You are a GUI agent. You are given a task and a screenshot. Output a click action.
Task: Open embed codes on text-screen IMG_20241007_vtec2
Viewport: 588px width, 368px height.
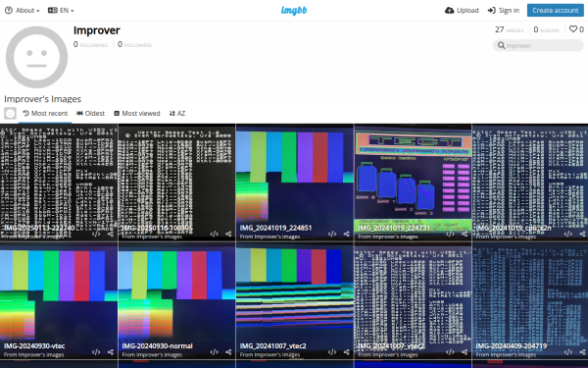(x=450, y=352)
